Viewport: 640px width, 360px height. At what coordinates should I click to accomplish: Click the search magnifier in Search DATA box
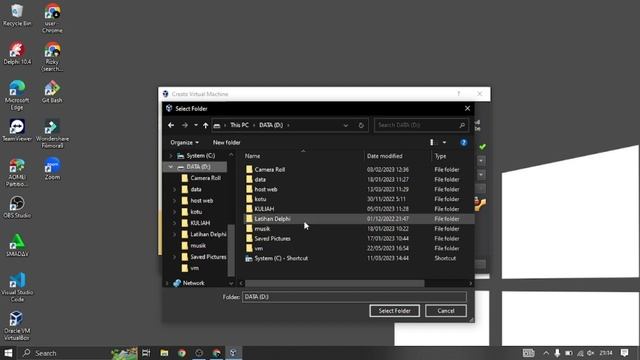(462, 125)
